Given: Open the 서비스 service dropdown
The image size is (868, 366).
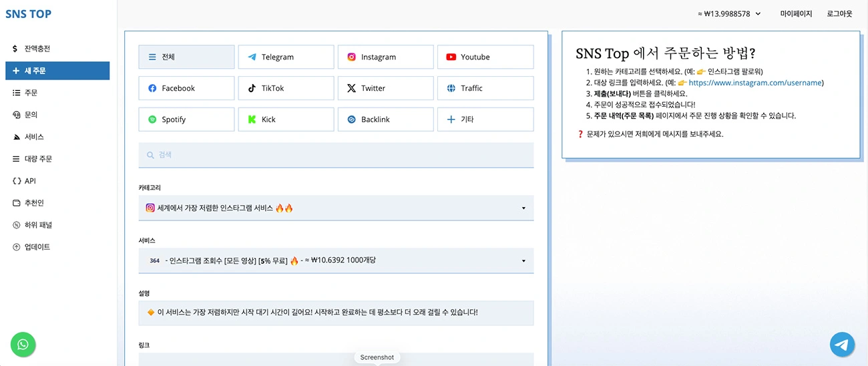Looking at the screenshot, I should click(x=336, y=260).
